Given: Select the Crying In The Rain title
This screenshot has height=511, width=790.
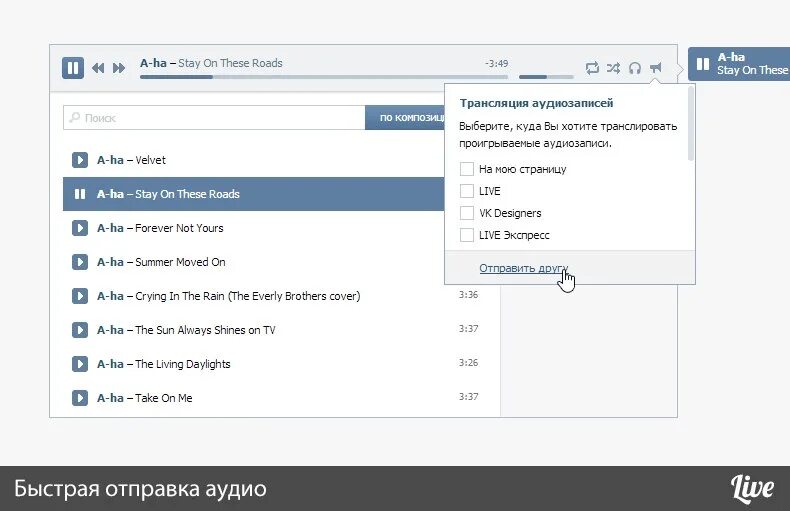Looking at the screenshot, I should click(247, 296).
